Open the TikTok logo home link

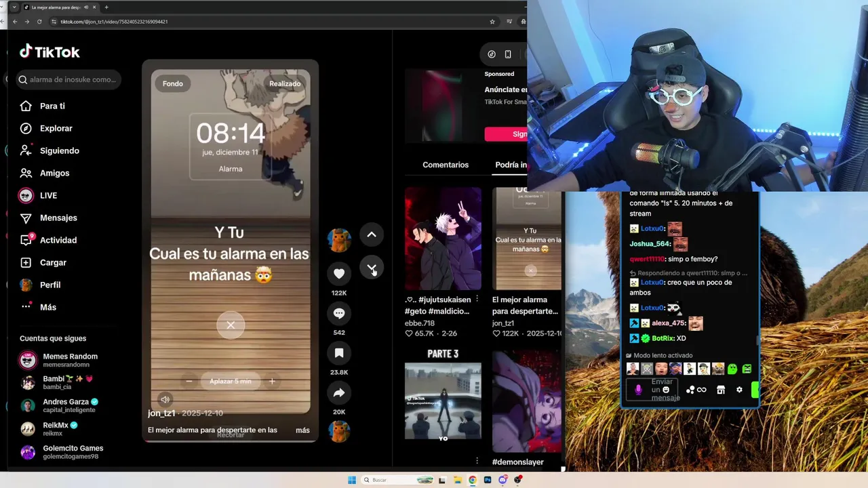pos(50,52)
